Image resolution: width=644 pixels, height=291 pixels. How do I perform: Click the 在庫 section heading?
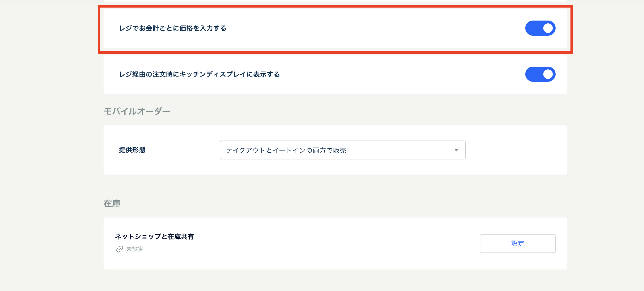click(x=112, y=204)
